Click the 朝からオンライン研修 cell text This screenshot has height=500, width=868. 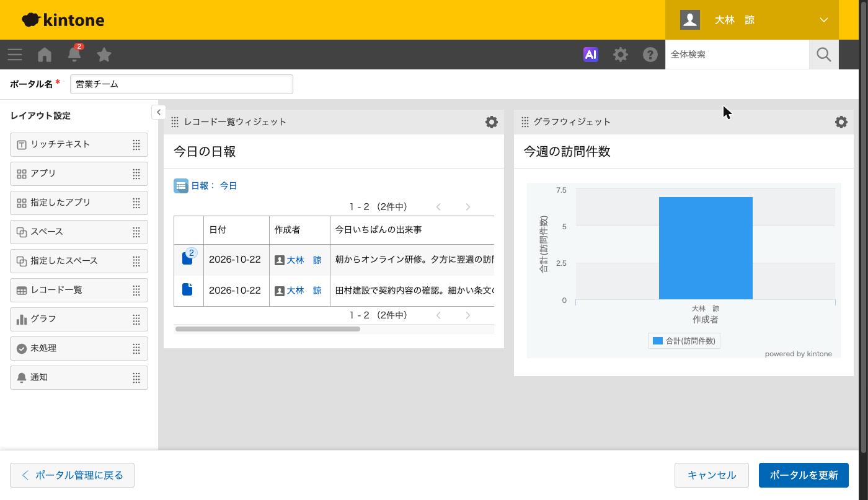tap(414, 260)
